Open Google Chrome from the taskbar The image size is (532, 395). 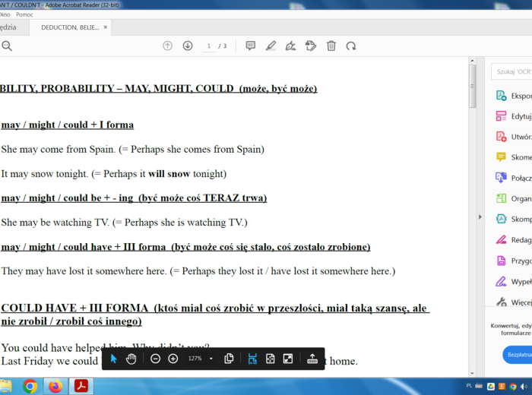coord(30,386)
